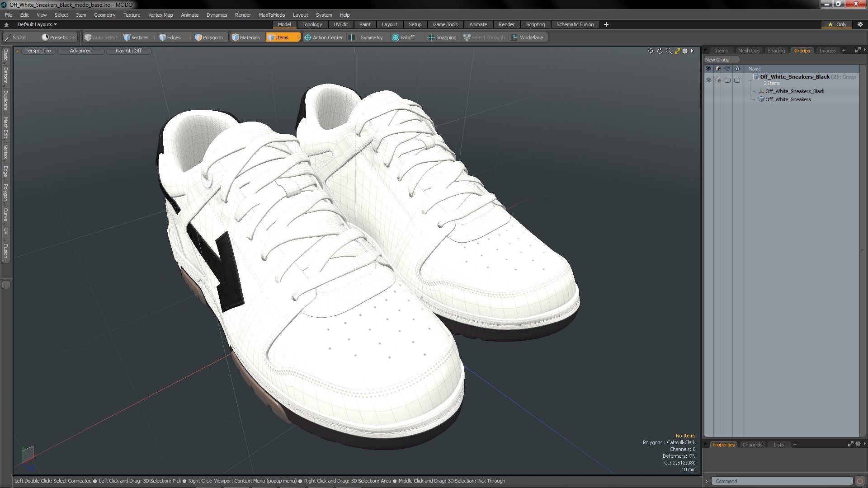Screen dimensions: 868x488
Task: Switch to the Schematic Fusion layout tab
Action: tap(575, 24)
